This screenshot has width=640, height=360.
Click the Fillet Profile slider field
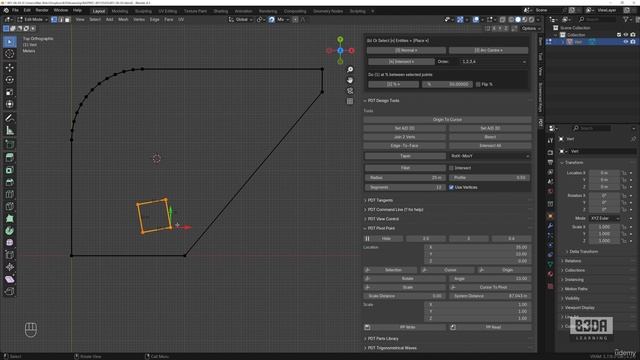coord(490,178)
